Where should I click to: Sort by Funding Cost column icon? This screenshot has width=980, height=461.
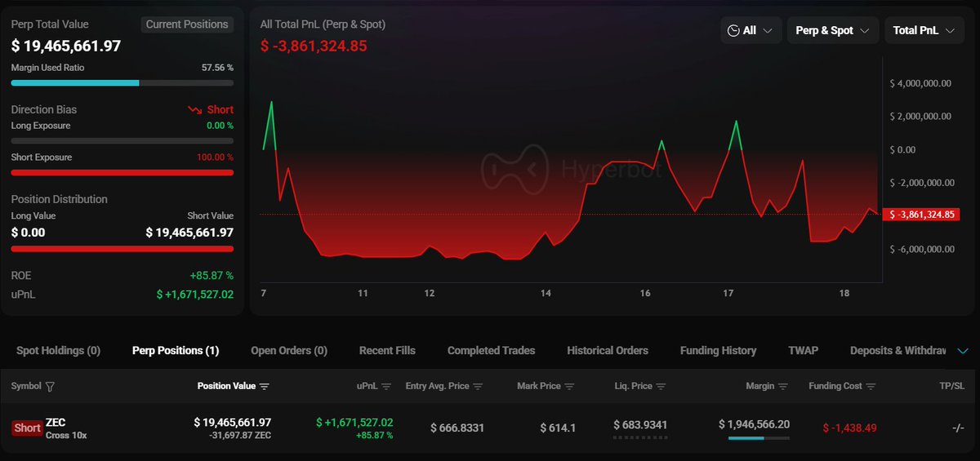coord(871,387)
